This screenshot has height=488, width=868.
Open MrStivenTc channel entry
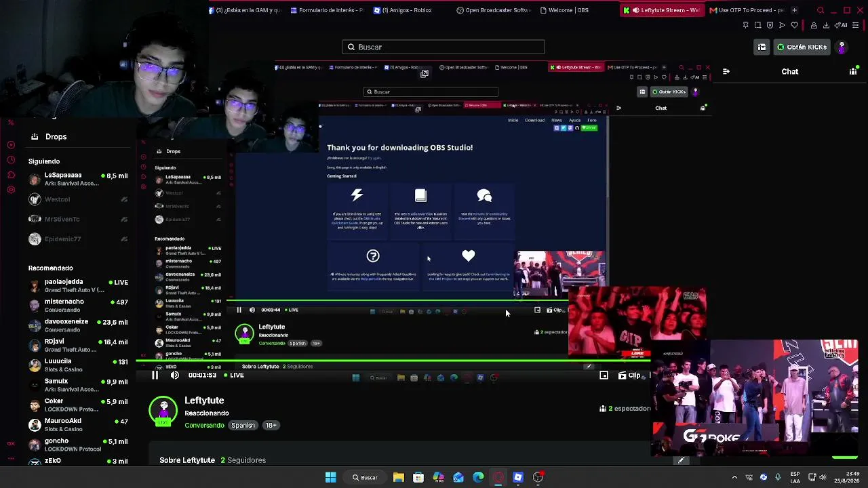[x=78, y=219]
